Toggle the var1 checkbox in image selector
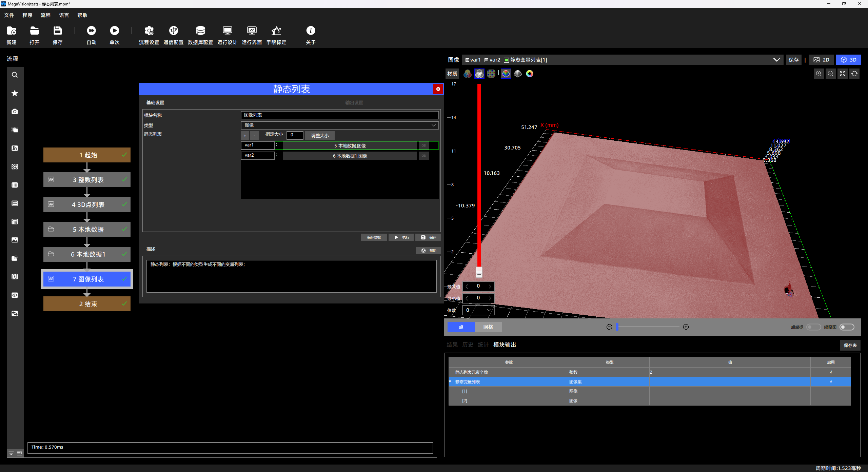 (467, 60)
